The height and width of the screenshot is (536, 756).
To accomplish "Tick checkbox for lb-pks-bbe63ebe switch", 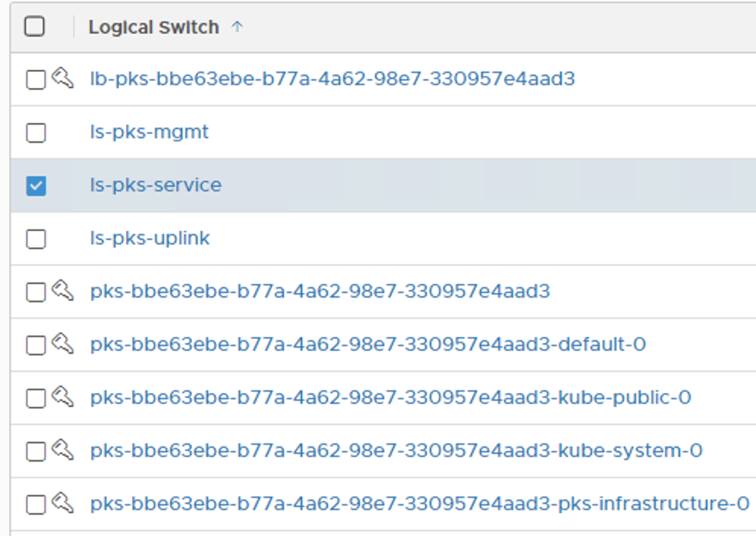I will pos(36,80).
